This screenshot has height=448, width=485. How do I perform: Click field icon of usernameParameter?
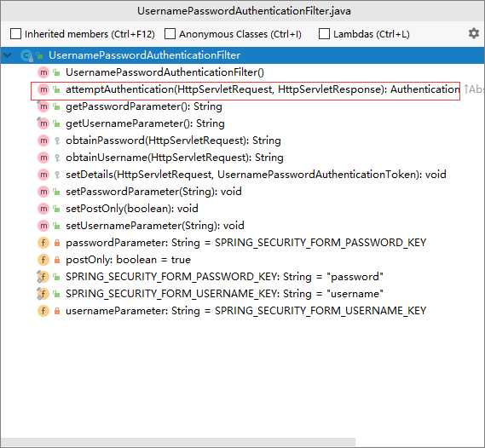click(43, 311)
